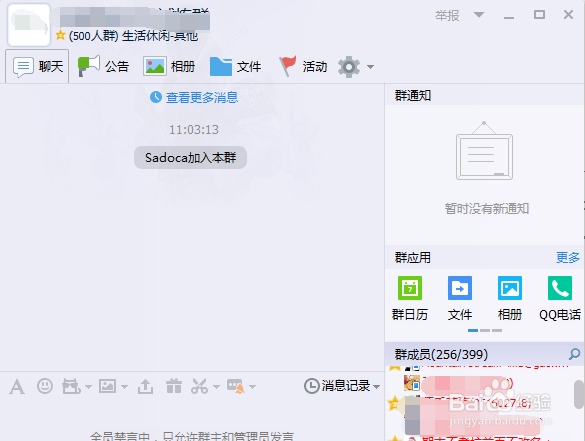585x441 pixels.
Task: Click the member list scrollbar thumb
Action: click(579, 395)
